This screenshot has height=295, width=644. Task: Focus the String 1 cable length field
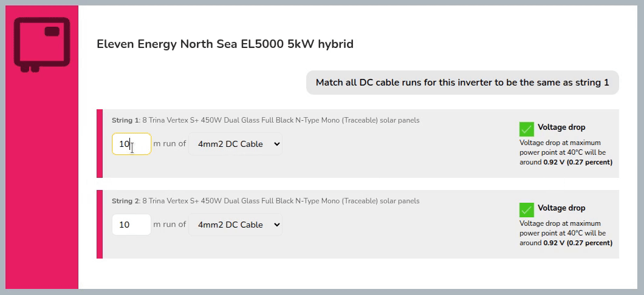(131, 144)
